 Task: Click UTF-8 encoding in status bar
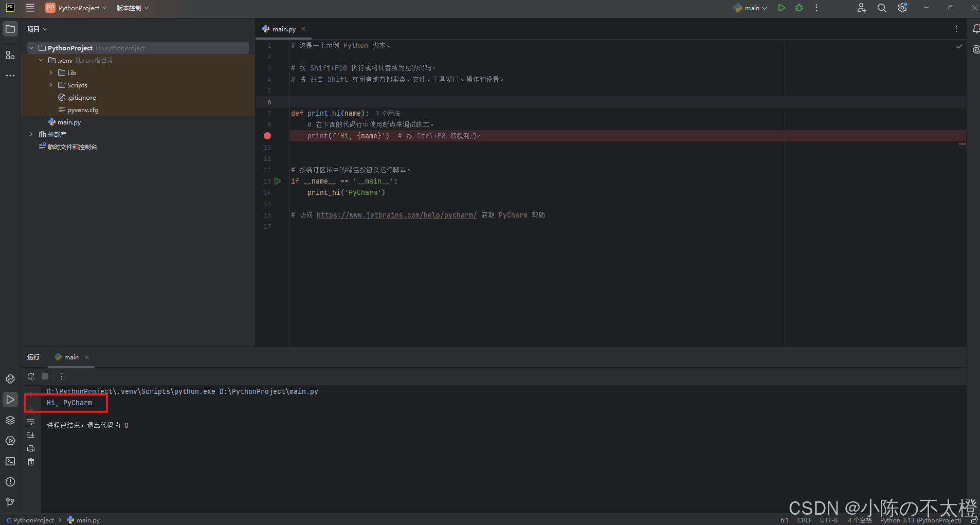click(x=829, y=520)
